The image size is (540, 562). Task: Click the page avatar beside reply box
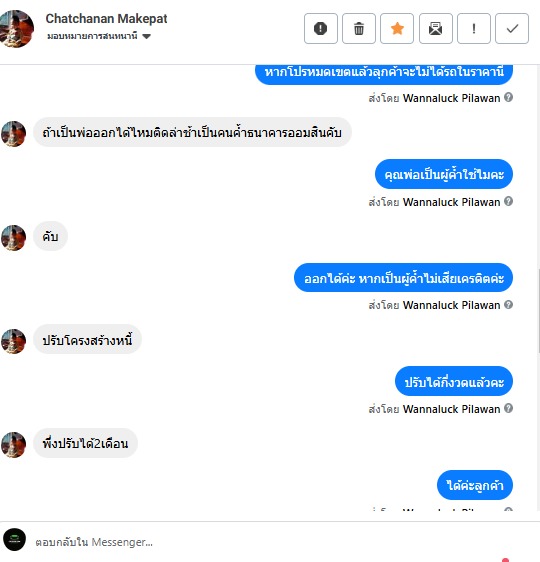[x=14, y=539]
